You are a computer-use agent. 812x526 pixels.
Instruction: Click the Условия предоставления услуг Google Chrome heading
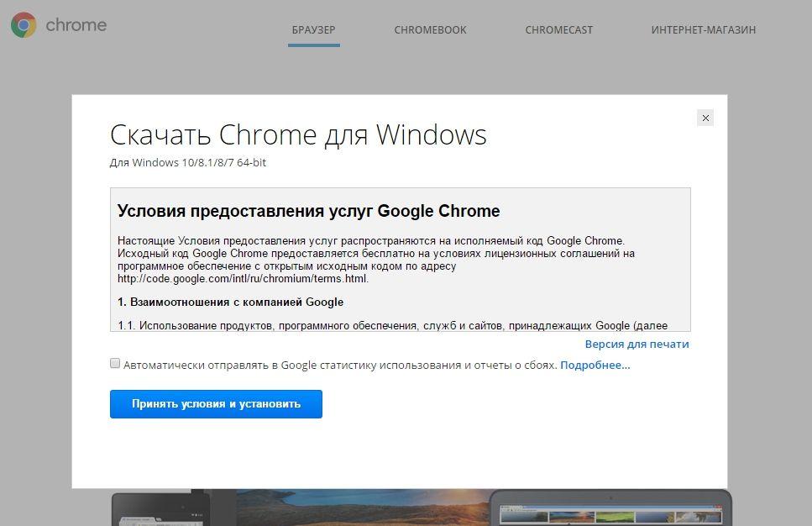309,211
